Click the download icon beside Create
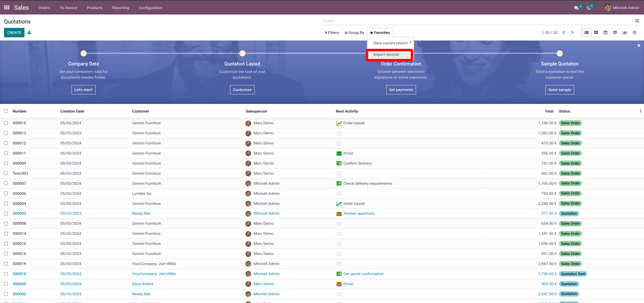The width and height of the screenshot is (644, 303). pos(29,33)
